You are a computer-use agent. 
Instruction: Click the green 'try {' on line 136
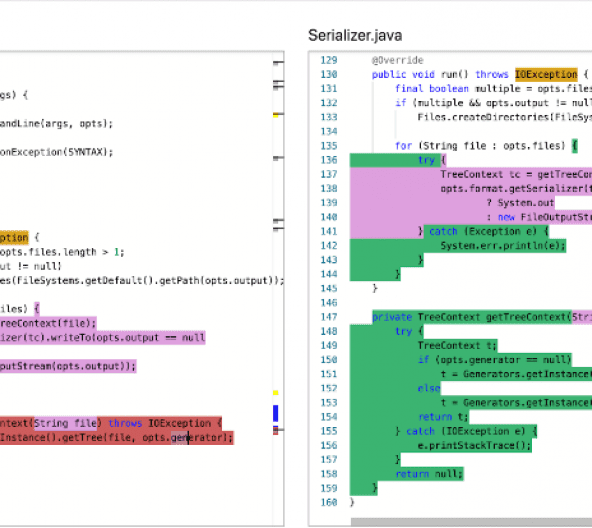[432, 160]
